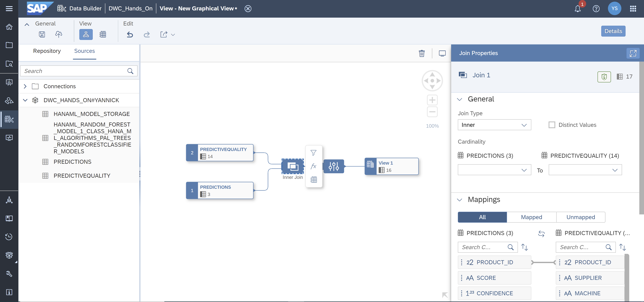Open the Join Type dropdown
This screenshot has height=302, width=644.
[x=494, y=125]
